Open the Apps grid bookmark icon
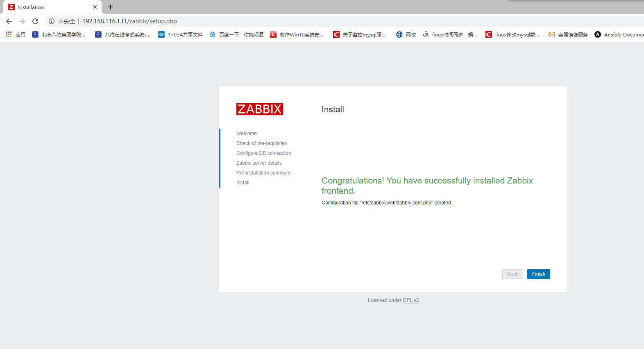Screen dimensions: 644x349 [9, 34]
